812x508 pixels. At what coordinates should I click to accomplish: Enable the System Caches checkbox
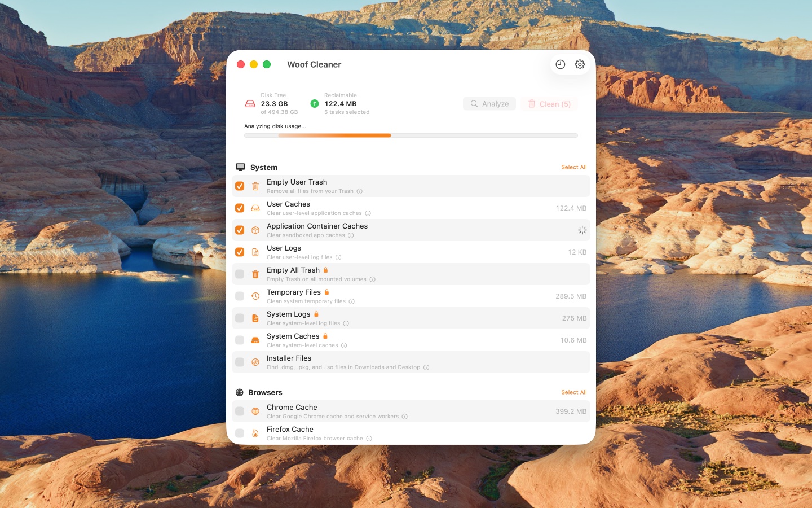[240, 340]
